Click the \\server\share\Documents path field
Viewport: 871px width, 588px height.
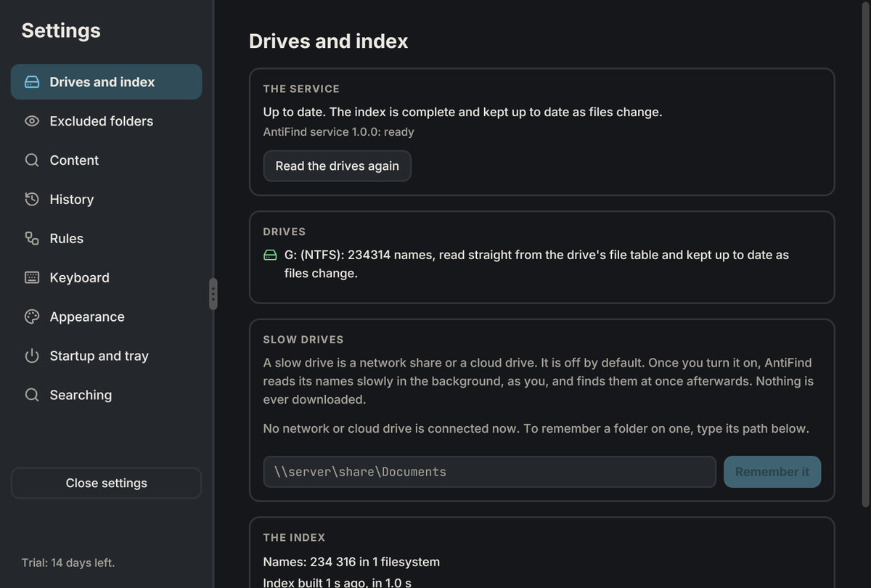489,472
